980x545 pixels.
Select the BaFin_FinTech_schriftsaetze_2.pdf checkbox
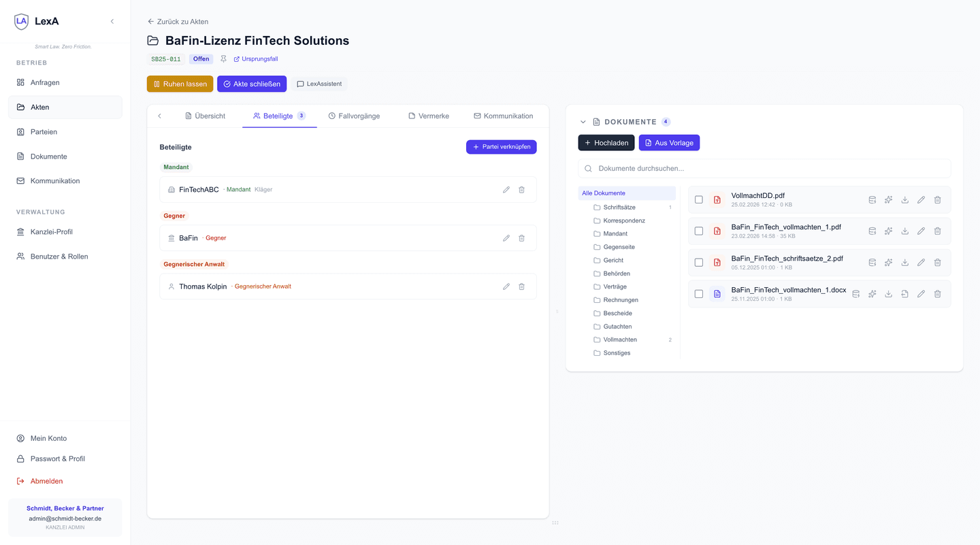(698, 263)
